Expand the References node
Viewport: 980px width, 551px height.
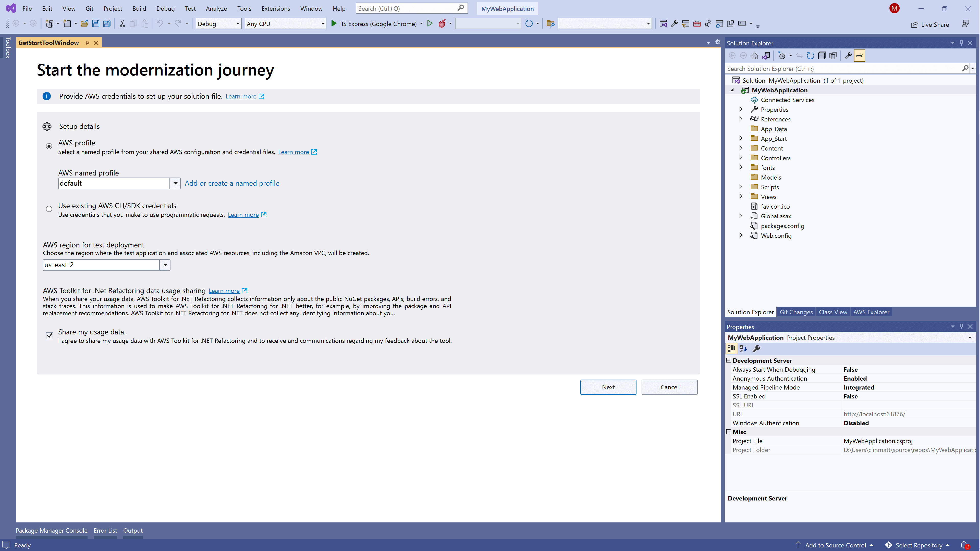pyautogui.click(x=741, y=119)
